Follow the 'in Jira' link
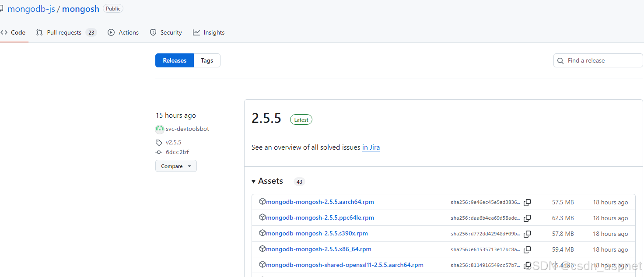The image size is (644, 277). coord(371,147)
